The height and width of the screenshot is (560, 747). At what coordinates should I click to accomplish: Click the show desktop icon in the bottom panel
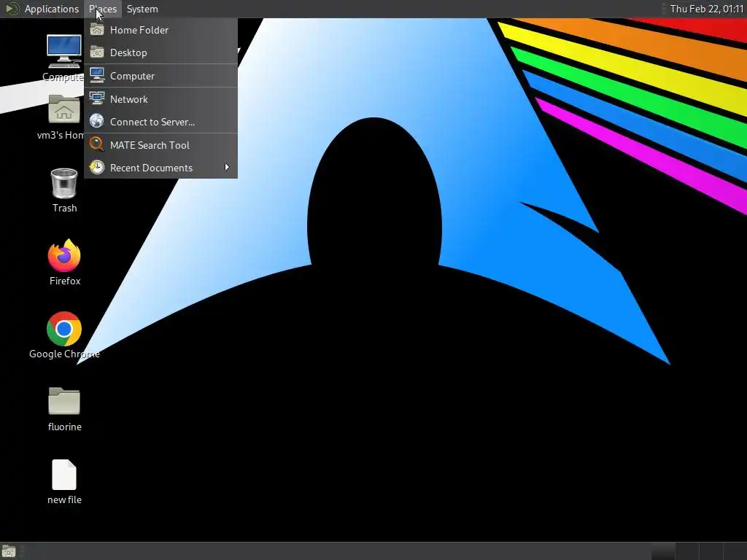[x=9, y=551]
